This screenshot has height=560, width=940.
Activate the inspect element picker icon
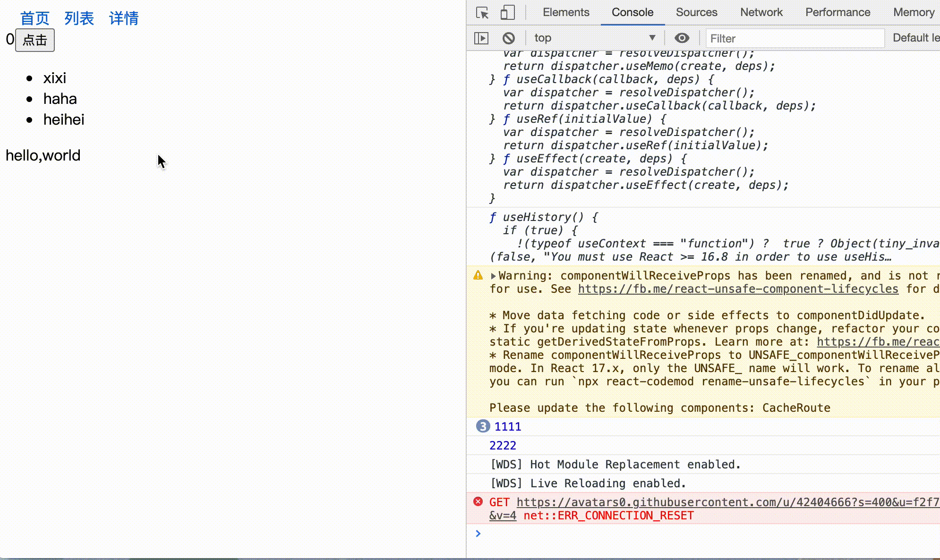point(482,13)
